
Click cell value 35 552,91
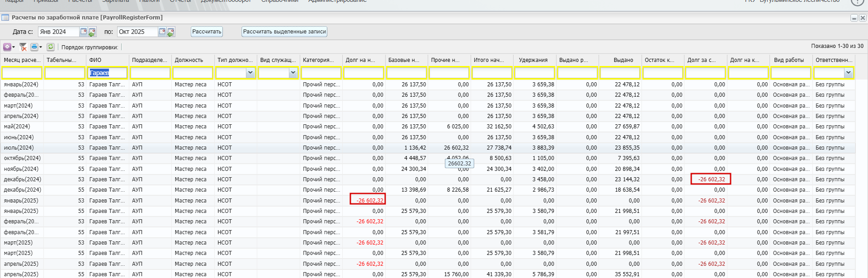coord(627,274)
